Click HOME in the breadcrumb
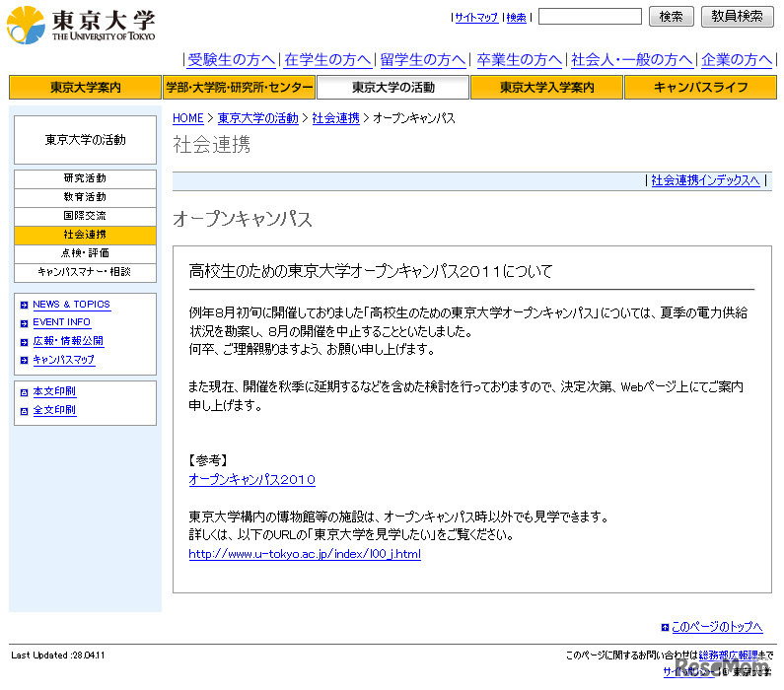The width and height of the screenshot is (784, 690). 188,118
